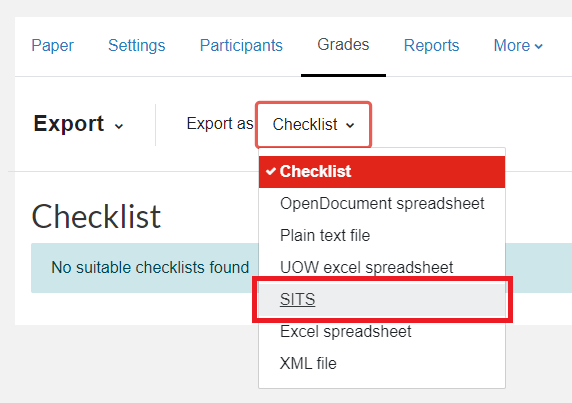Open the Paper tab

[53, 46]
